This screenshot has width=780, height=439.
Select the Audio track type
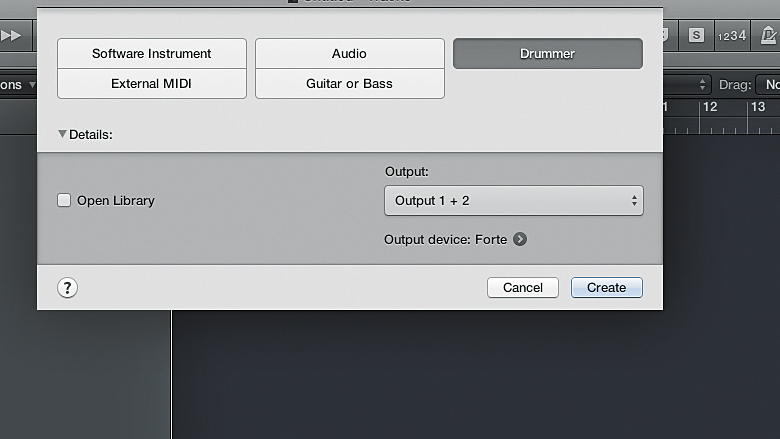[x=350, y=53]
